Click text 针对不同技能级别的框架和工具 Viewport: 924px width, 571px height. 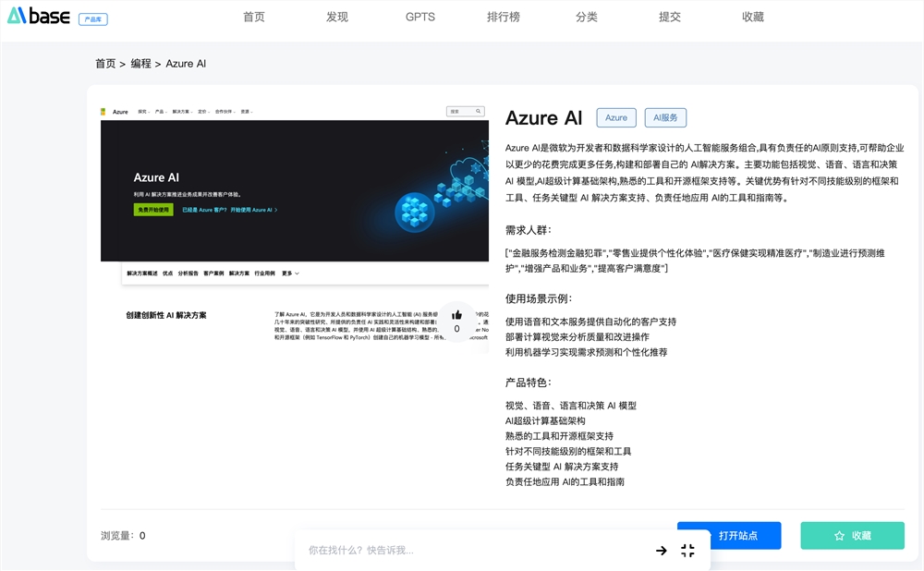click(x=568, y=452)
